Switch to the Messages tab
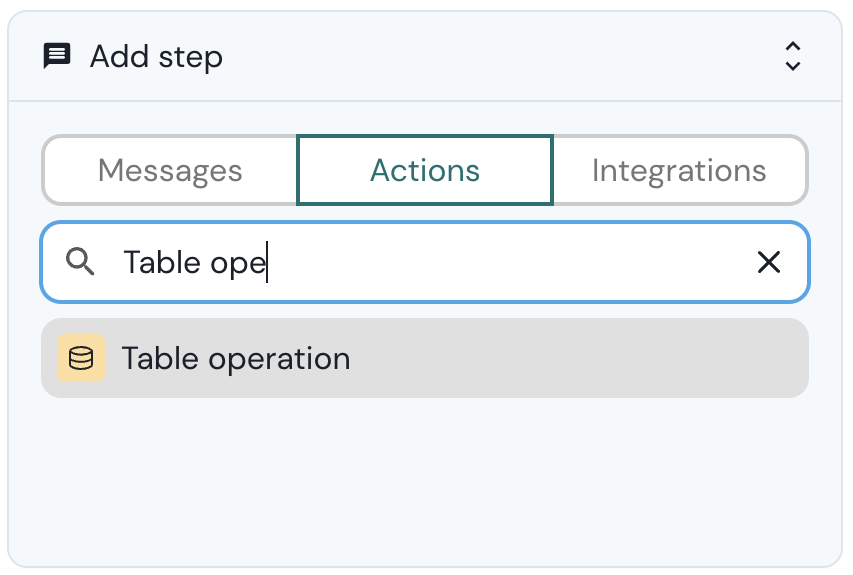The height and width of the screenshot is (575, 853). [170, 170]
